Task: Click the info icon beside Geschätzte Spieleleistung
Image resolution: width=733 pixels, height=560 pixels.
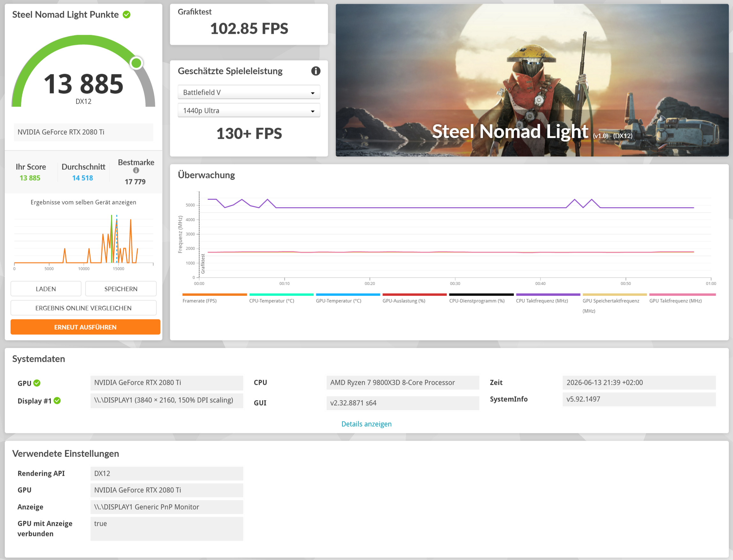Action: click(315, 71)
